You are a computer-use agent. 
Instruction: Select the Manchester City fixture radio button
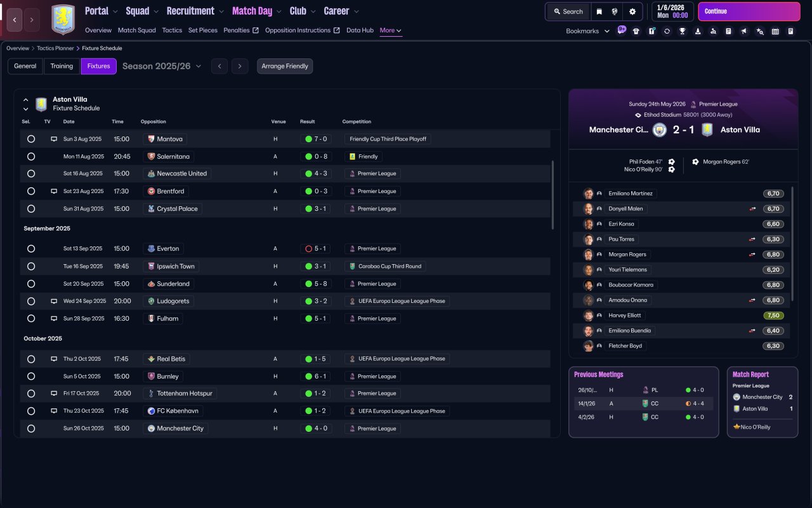(31, 429)
